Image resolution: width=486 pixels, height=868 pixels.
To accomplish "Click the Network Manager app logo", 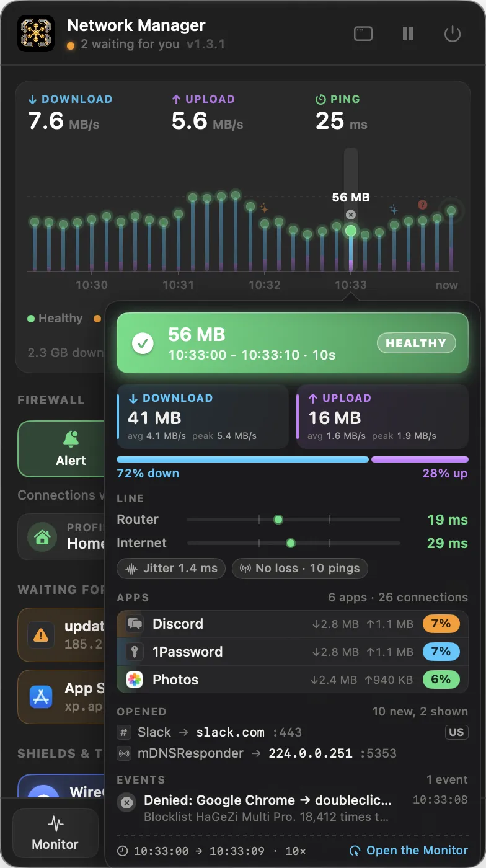I will pos(36,33).
